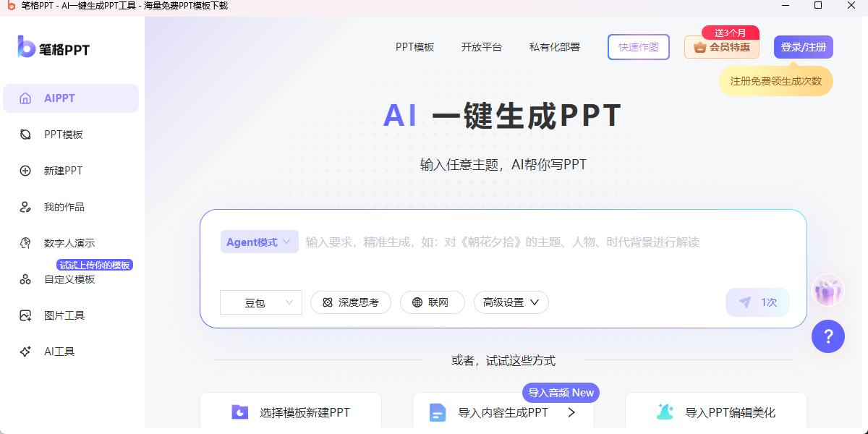
Task: Open AI工具 in the sidebar
Action: point(59,352)
